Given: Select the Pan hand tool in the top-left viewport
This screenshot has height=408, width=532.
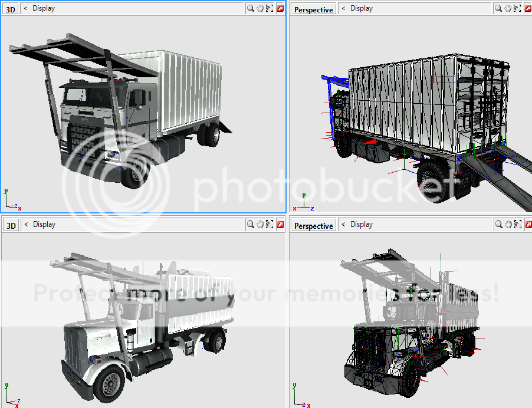Looking at the screenshot, I should click(x=260, y=8).
